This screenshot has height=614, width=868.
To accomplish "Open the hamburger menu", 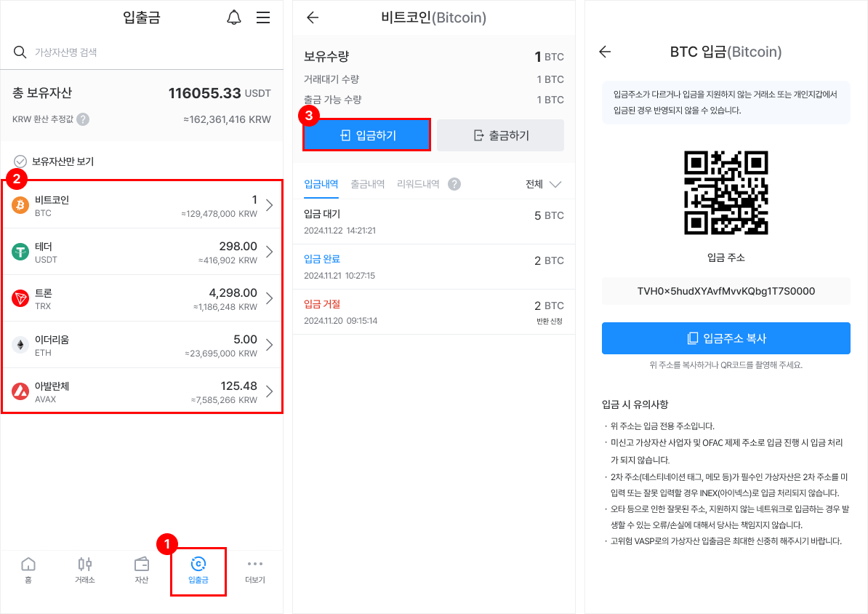I will (263, 17).
